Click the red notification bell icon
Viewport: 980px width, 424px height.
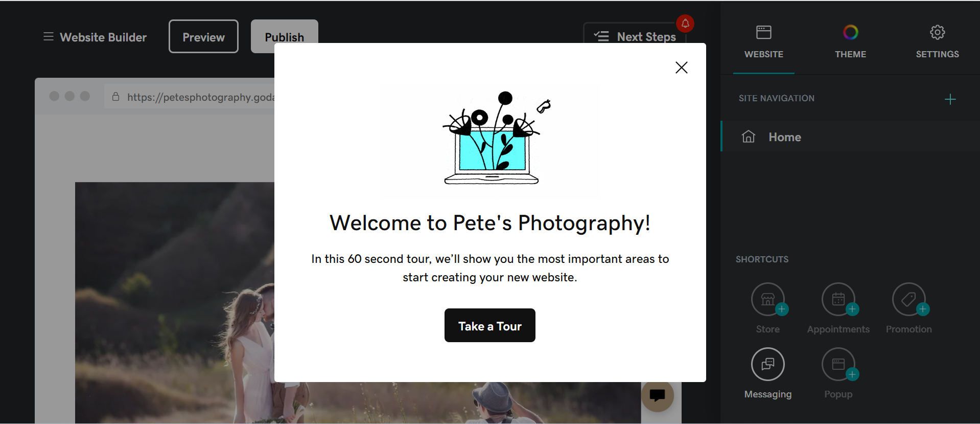(x=685, y=24)
